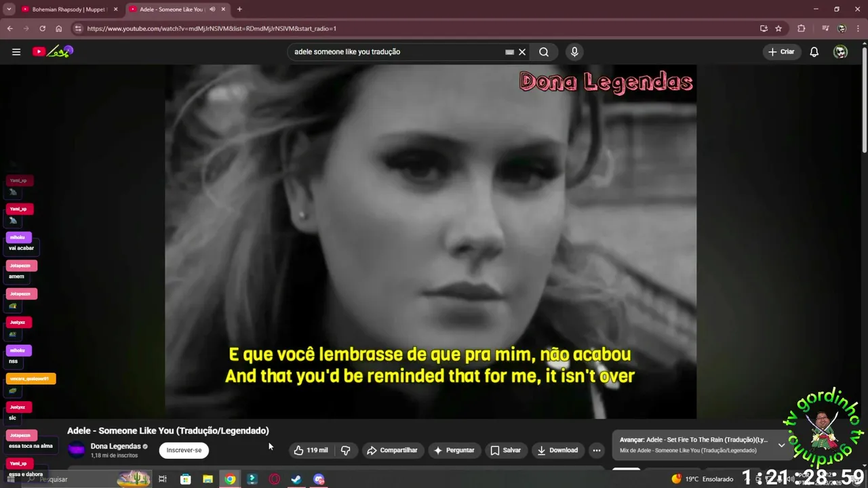Start voice search with microphone
The image size is (868, 488).
tap(574, 52)
